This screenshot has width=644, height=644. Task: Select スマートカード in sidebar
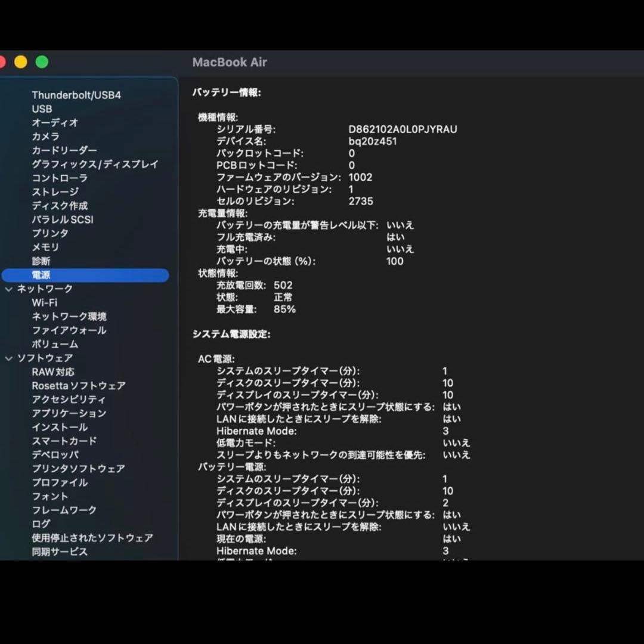(64, 441)
